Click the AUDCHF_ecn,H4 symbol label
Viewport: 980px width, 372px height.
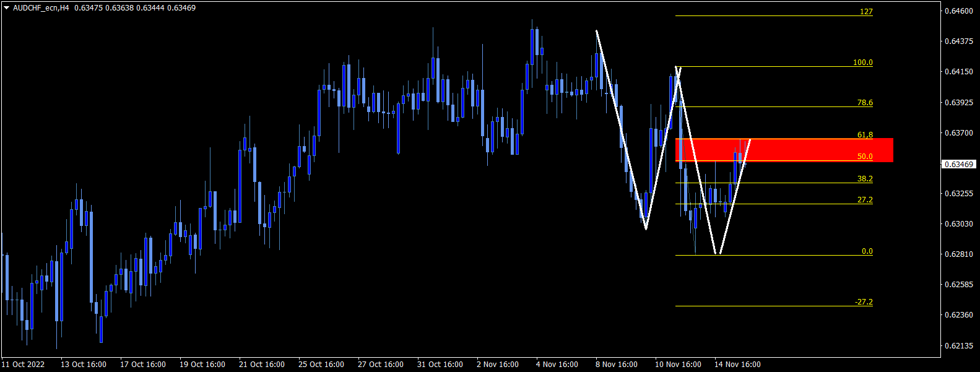(x=41, y=8)
